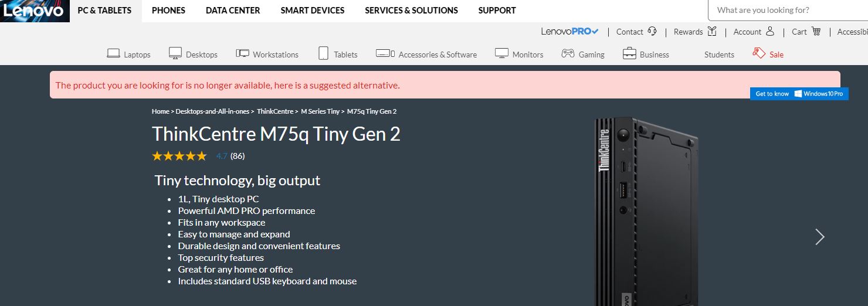Open the Gaming controller icon
The height and width of the screenshot is (306, 868).
(x=568, y=54)
